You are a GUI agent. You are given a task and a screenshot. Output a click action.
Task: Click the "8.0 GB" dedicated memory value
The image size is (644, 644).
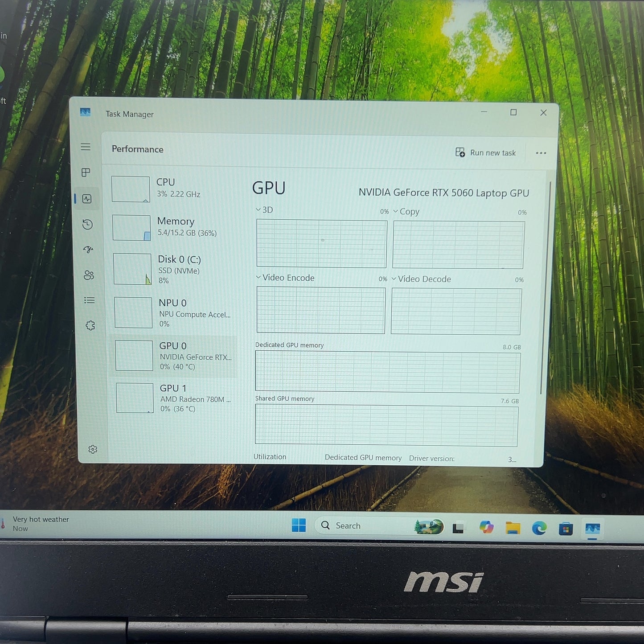512,347
